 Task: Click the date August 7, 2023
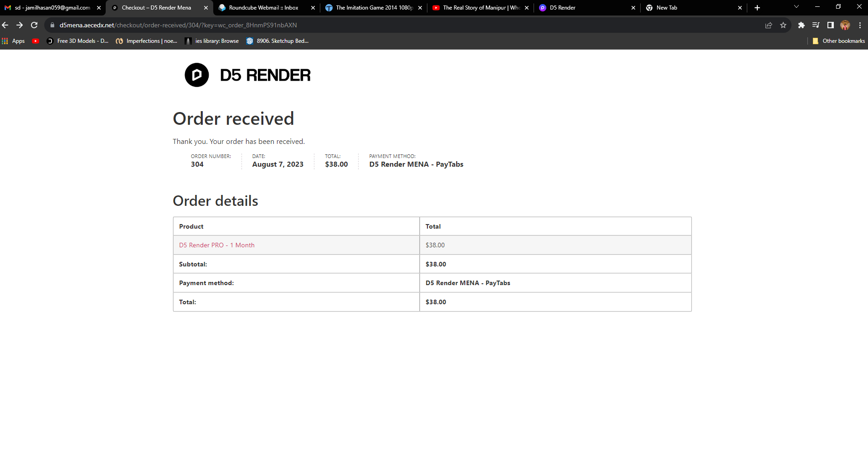(x=278, y=164)
